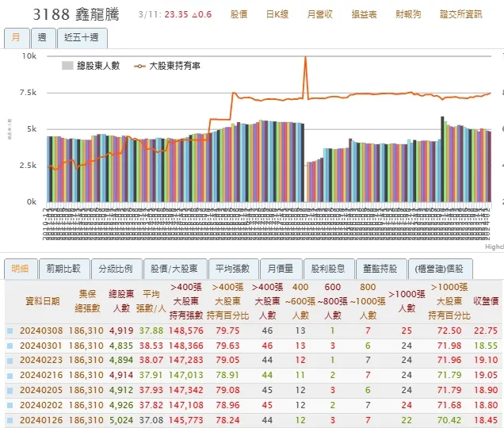Switch to the 週 chart tab
This screenshot has width=504, height=428.
(x=43, y=38)
